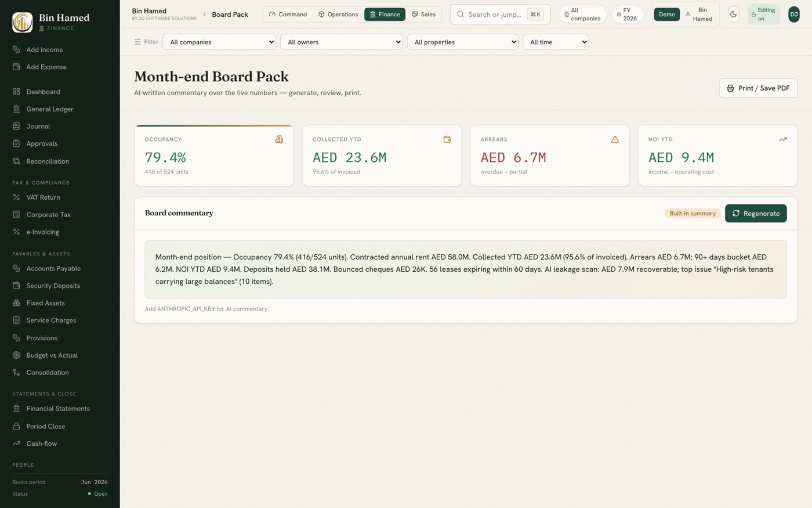812x508 pixels.
Task: Click the Print / Save PDF button
Action: click(758, 88)
